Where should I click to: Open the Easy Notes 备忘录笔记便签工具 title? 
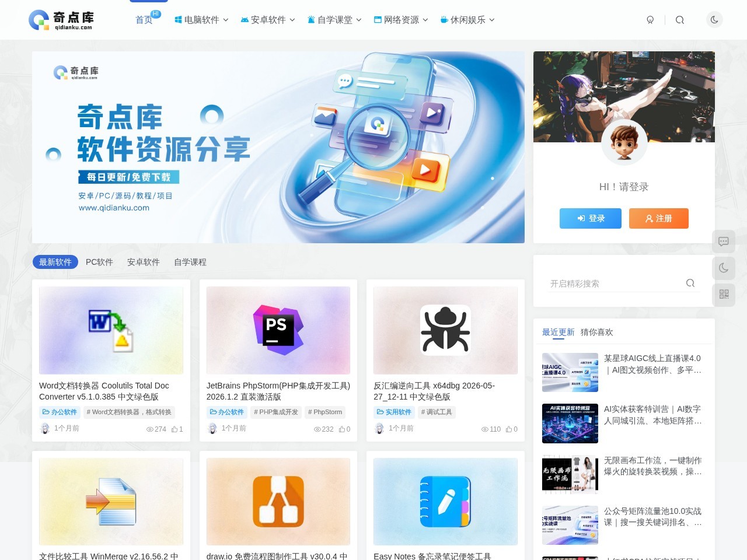432,556
